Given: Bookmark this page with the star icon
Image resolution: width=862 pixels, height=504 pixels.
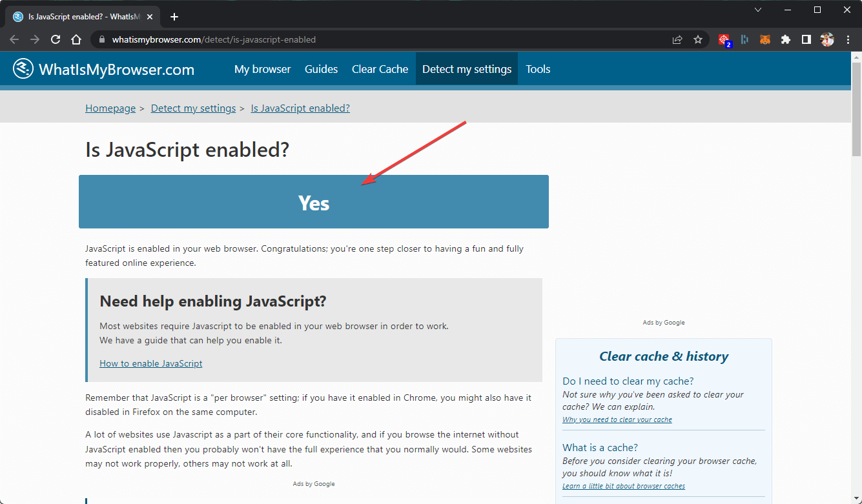Looking at the screenshot, I should click(698, 39).
